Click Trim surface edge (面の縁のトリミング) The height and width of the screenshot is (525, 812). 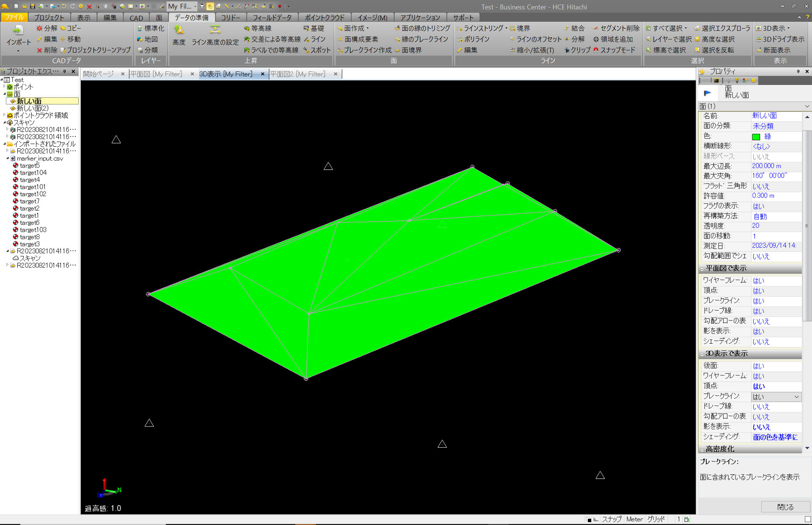422,28
